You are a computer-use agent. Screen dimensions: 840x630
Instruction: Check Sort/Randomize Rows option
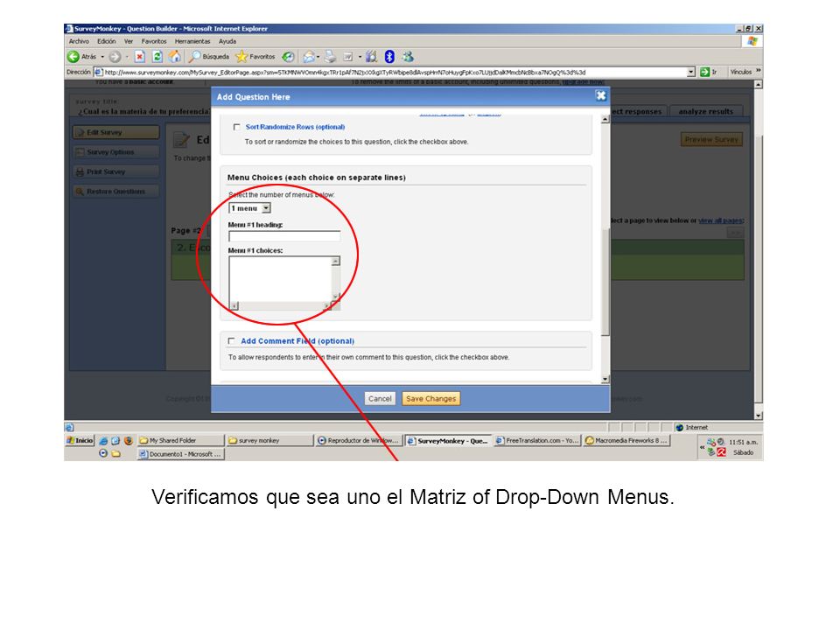(x=236, y=128)
